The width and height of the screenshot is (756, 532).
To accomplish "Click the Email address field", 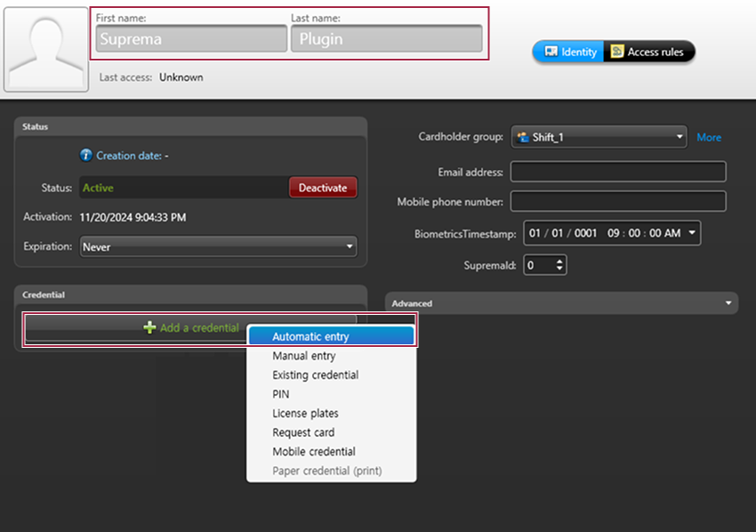I will pyautogui.click(x=618, y=173).
